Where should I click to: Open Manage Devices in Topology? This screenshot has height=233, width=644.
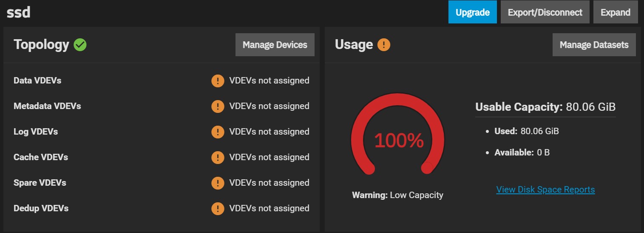(x=275, y=45)
